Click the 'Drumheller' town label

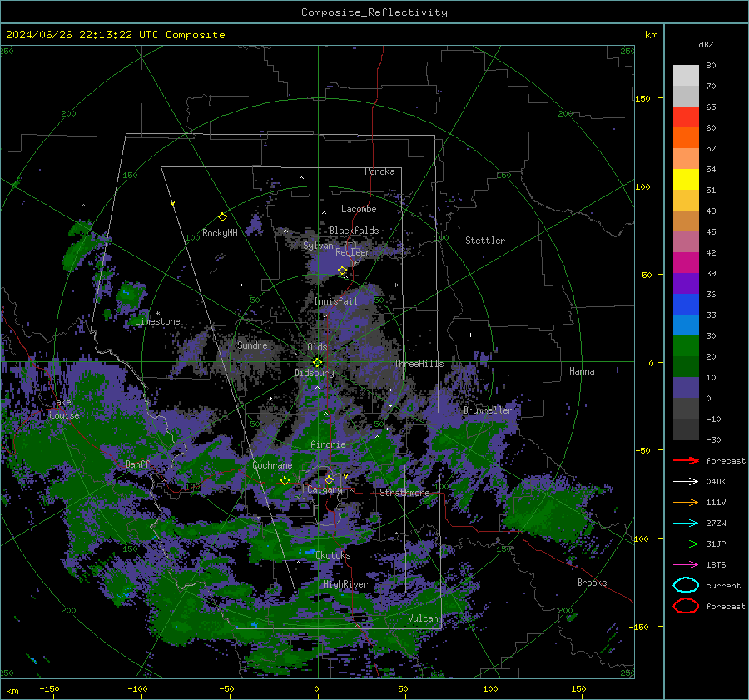pyautogui.click(x=488, y=410)
